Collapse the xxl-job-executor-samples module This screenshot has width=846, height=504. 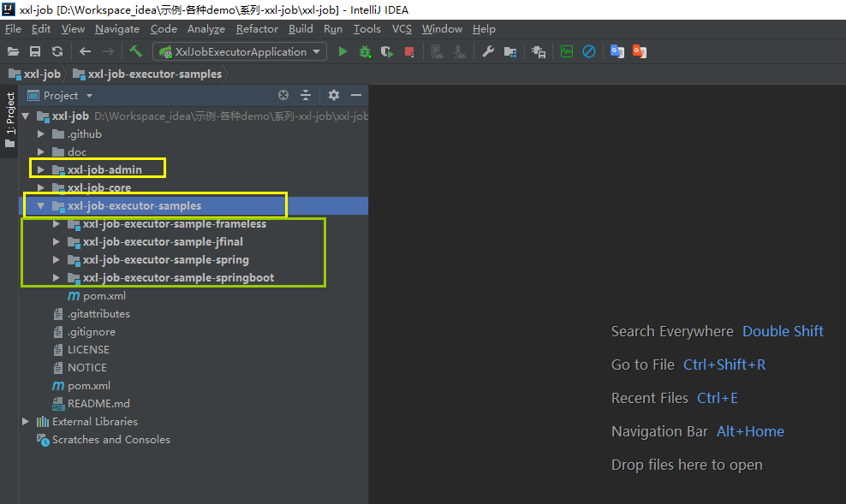[x=40, y=206]
